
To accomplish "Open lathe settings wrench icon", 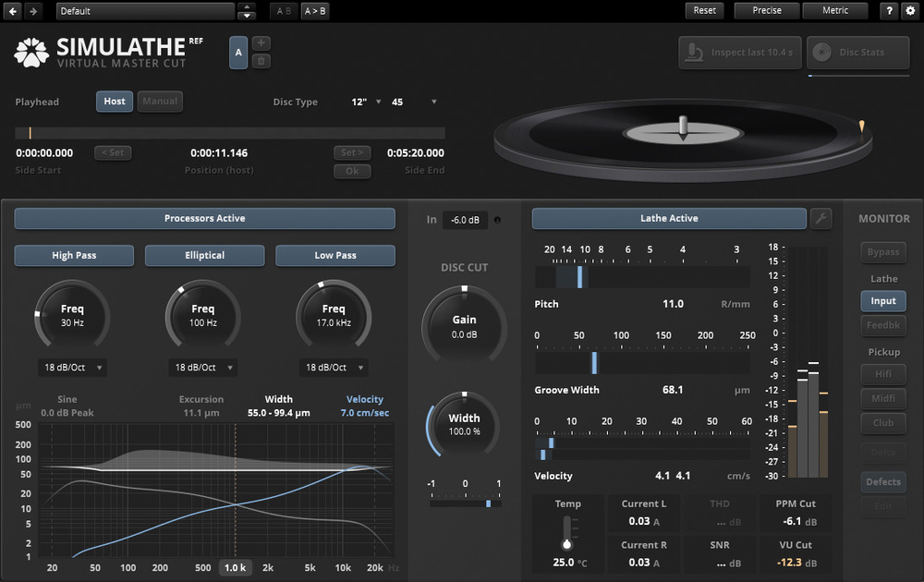I will click(821, 219).
